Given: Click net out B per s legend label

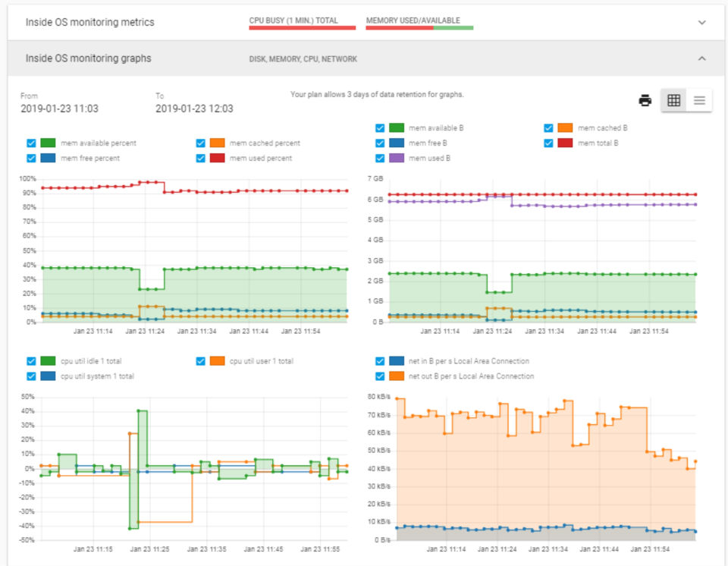Looking at the screenshot, I should click(471, 376).
